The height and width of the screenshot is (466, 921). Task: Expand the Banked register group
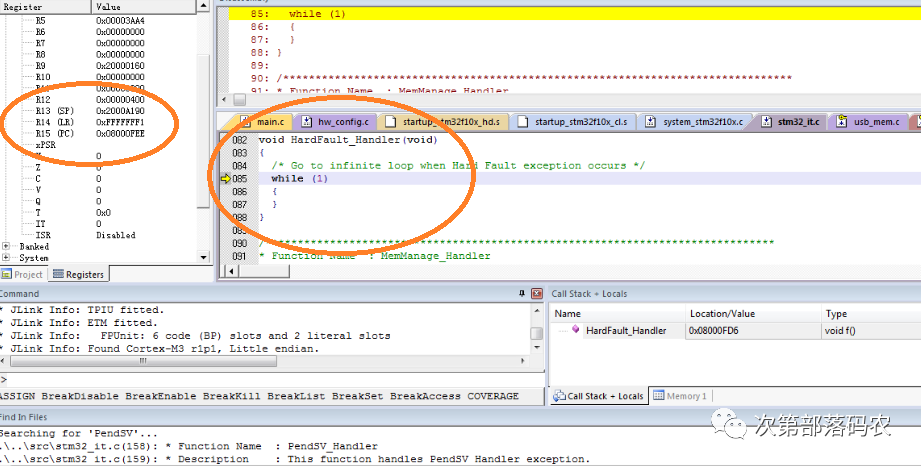[6, 246]
